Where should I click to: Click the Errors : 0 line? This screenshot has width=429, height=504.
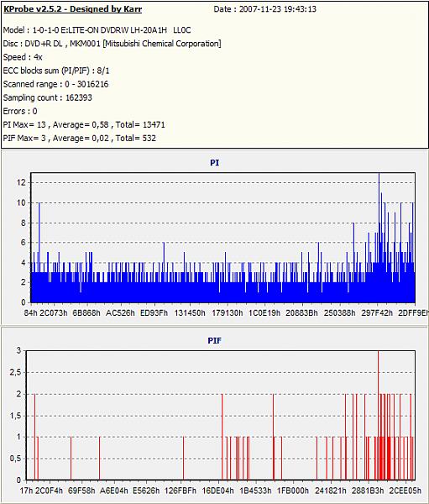click(x=20, y=111)
